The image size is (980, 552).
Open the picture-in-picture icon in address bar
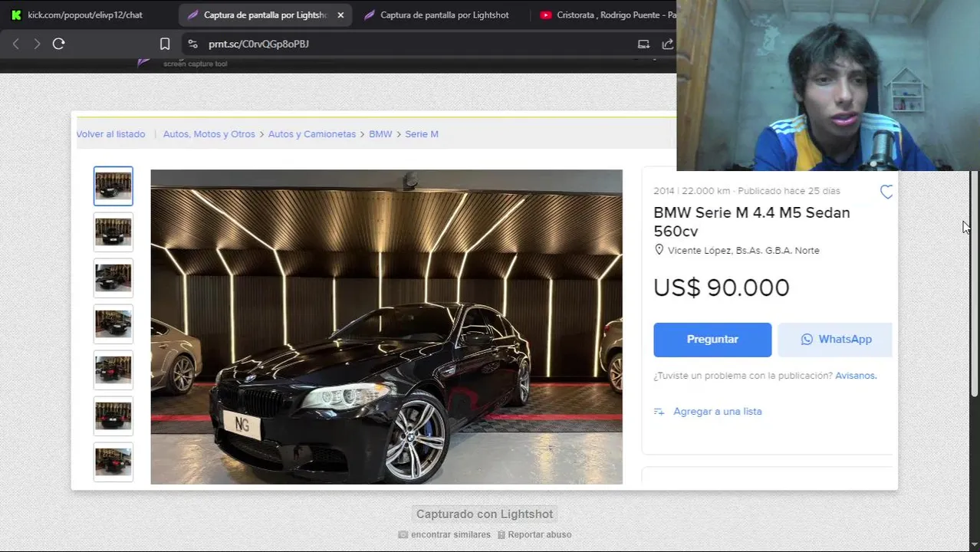click(643, 44)
